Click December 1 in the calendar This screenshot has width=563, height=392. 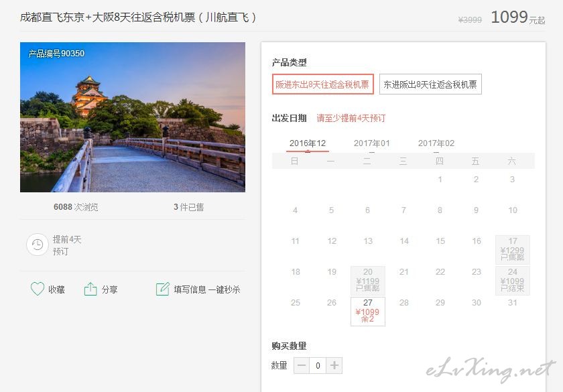[x=440, y=179]
